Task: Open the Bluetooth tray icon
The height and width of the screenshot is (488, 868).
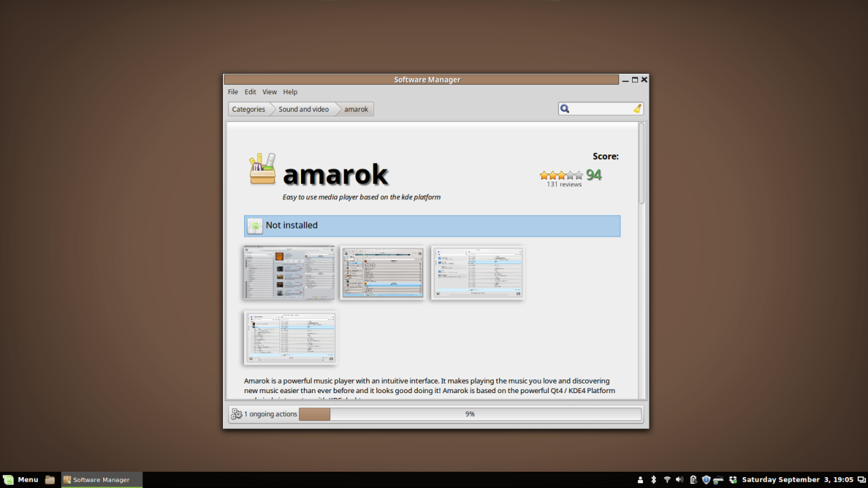Action: point(654,480)
